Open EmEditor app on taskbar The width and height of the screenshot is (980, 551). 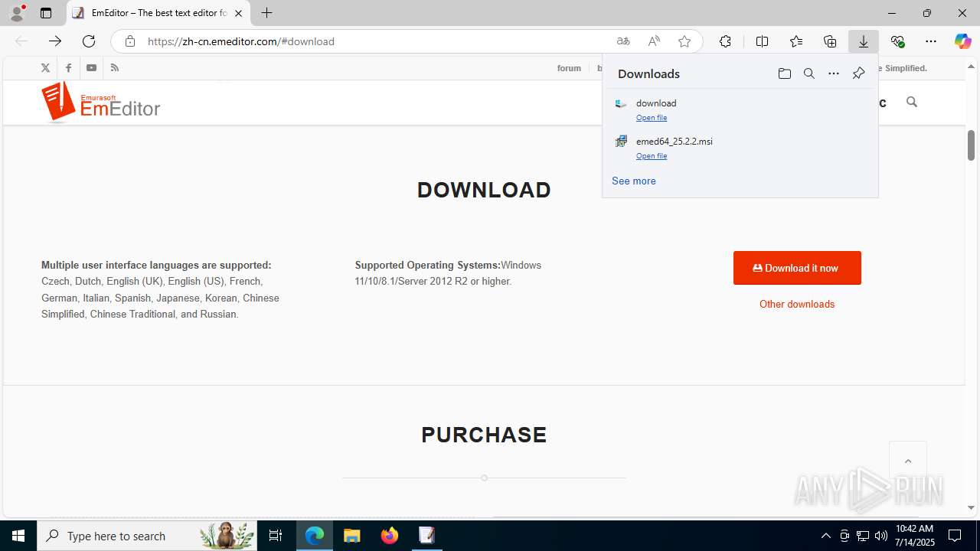pos(426,536)
